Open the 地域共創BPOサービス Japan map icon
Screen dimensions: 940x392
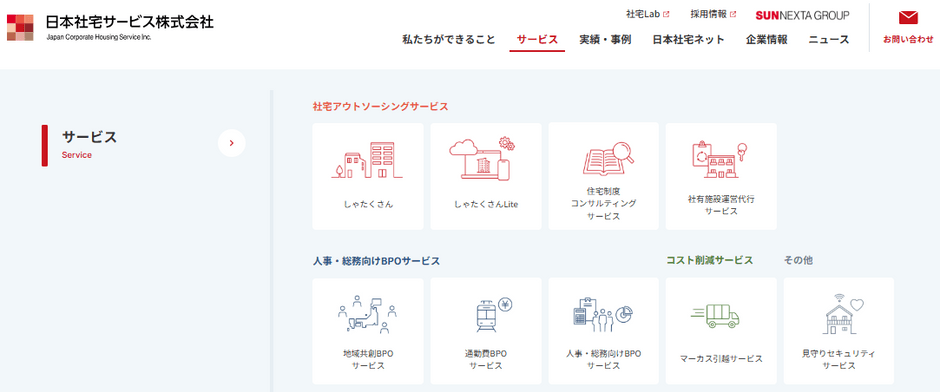pos(367,313)
